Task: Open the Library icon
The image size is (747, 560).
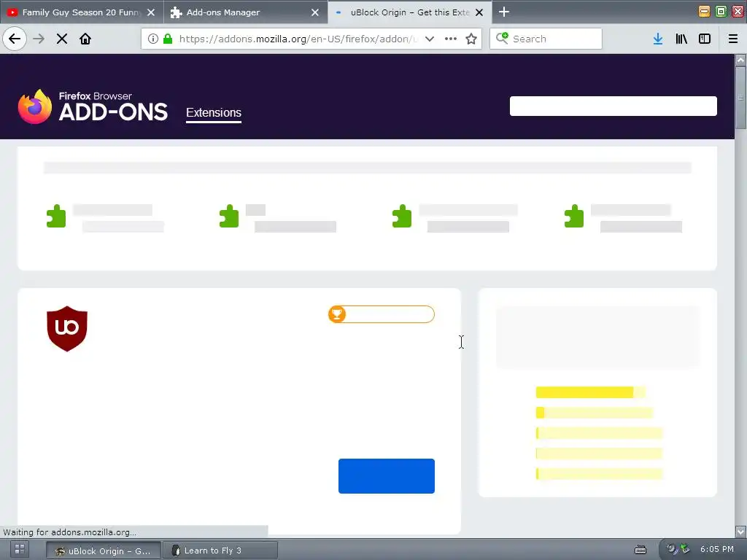Action: [681, 39]
